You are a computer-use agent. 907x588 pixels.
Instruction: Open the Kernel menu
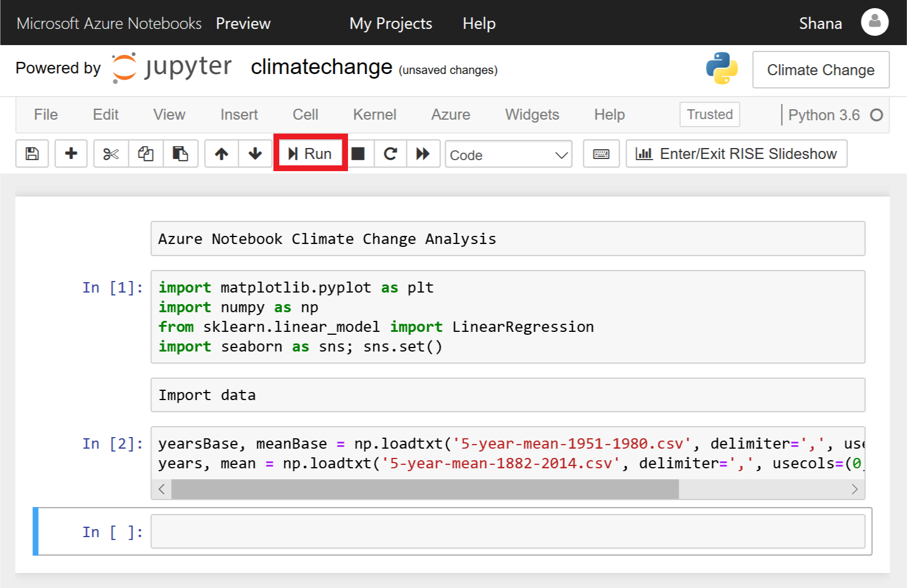tap(375, 114)
